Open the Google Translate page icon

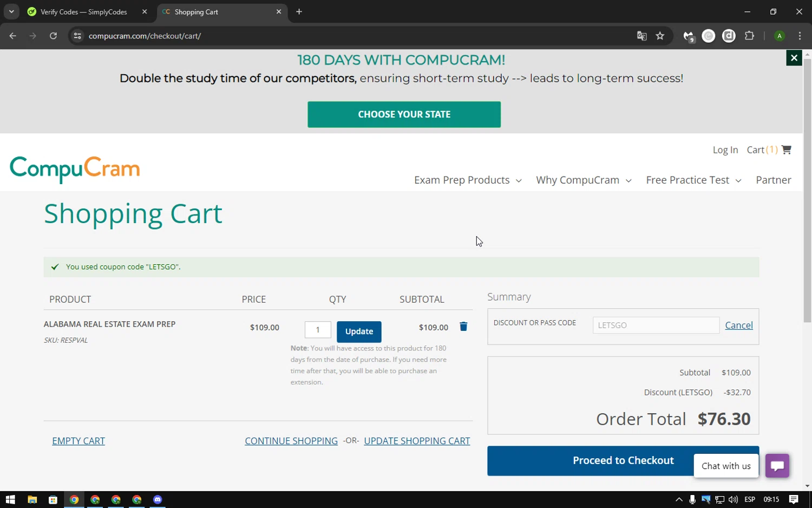coord(641,36)
